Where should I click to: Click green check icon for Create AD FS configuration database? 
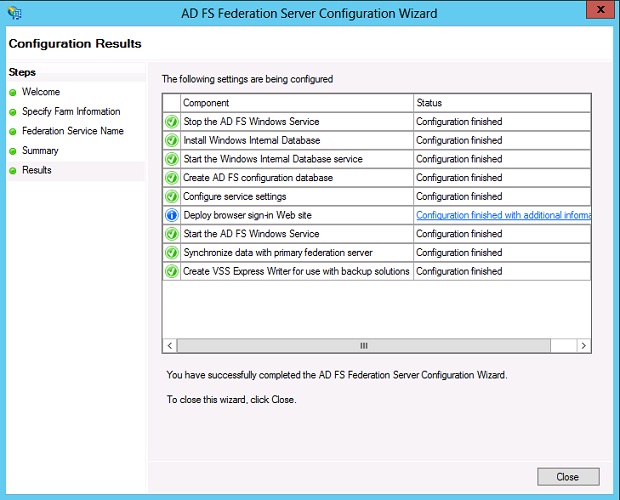coord(172,178)
